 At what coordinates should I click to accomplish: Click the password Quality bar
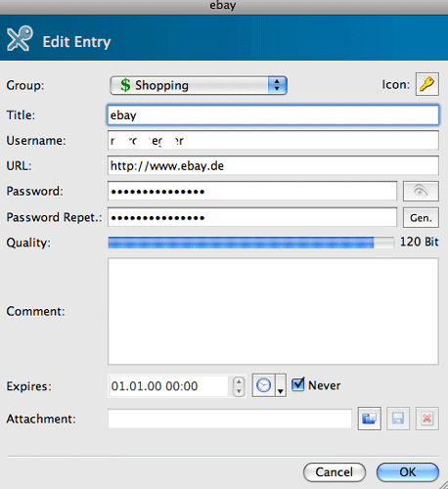click(x=251, y=243)
